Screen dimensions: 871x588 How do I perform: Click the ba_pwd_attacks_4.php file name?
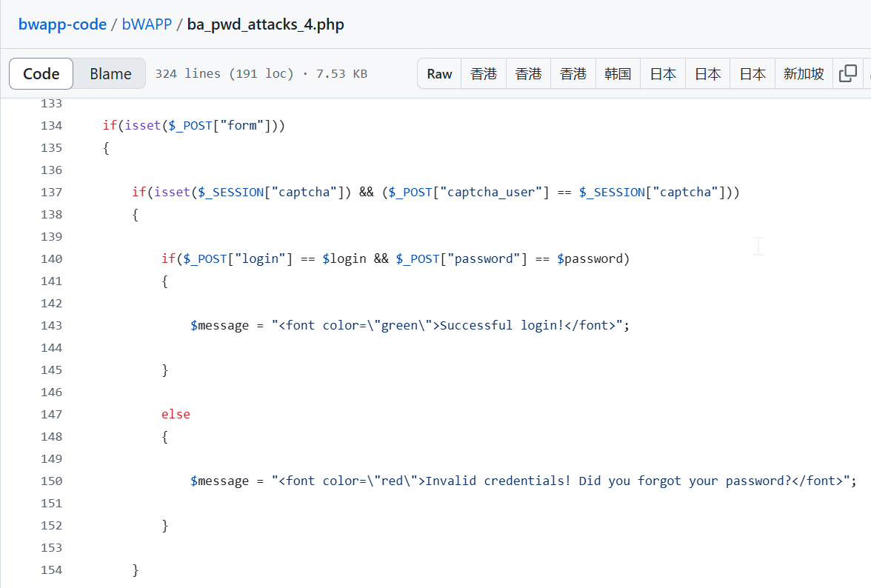(x=265, y=24)
